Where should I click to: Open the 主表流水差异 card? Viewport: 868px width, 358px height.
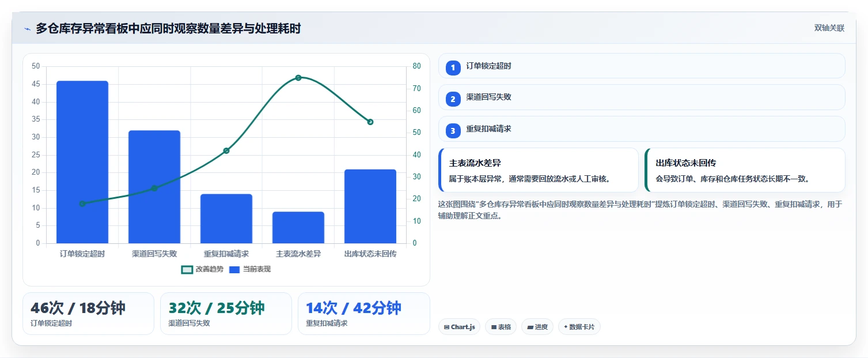(x=538, y=170)
